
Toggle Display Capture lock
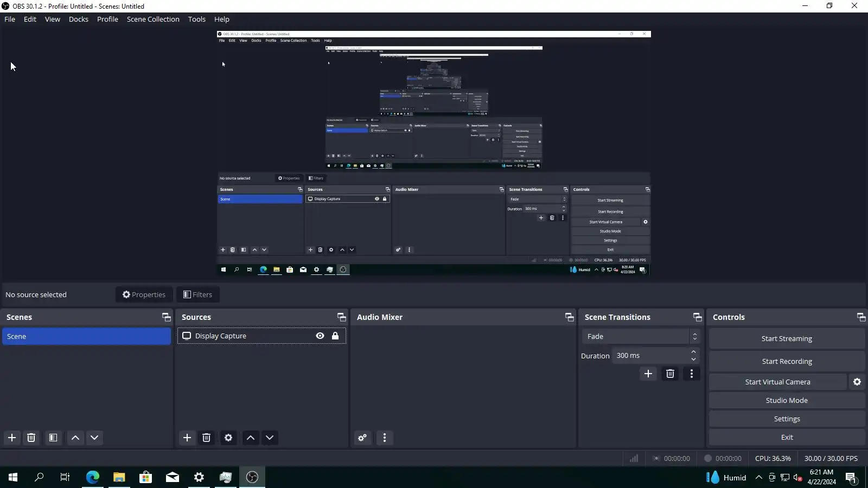pos(335,336)
